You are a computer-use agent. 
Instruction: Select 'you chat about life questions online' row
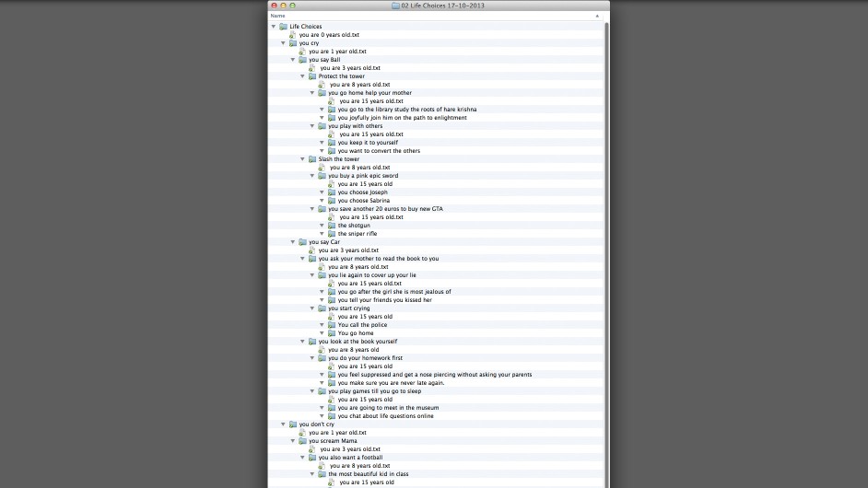click(385, 416)
